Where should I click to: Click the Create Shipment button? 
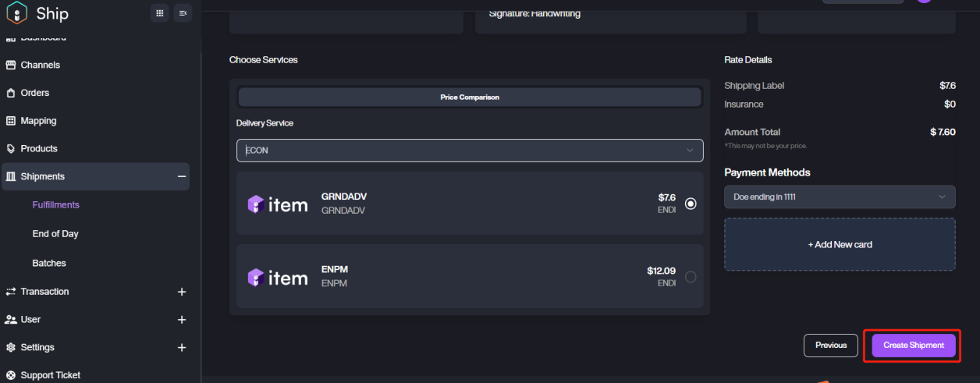(x=914, y=345)
